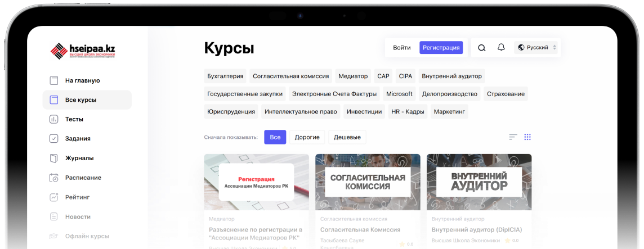644x249 pixels.
Task: Filter by HR - Кадры tag
Action: [408, 112]
